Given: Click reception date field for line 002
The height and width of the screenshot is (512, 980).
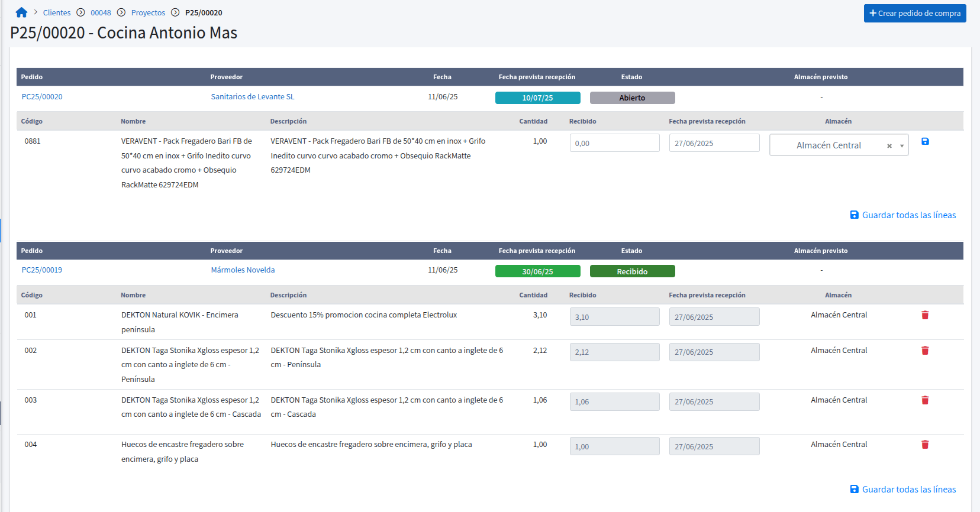Looking at the screenshot, I should [714, 352].
